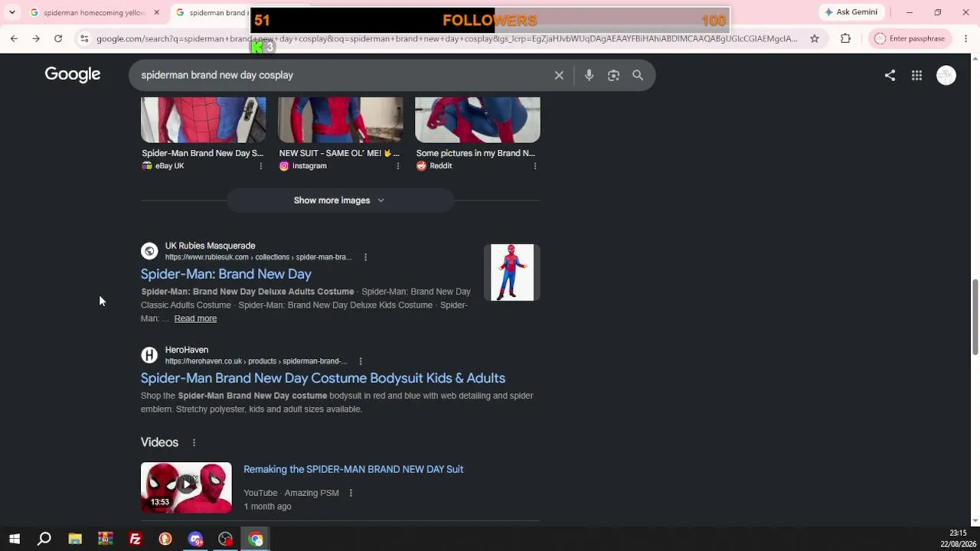The width and height of the screenshot is (980, 551).
Task: Open the Ask Gemini button
Action: click(852, 12)
